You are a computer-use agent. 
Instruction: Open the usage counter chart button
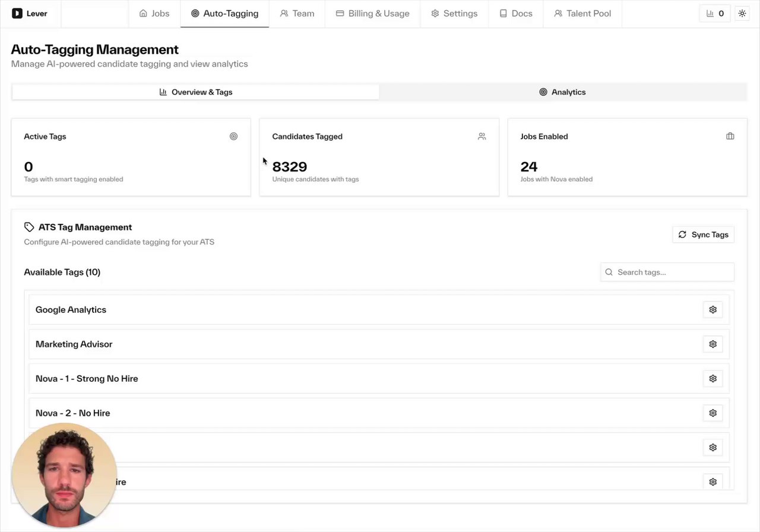coord(715,13)
